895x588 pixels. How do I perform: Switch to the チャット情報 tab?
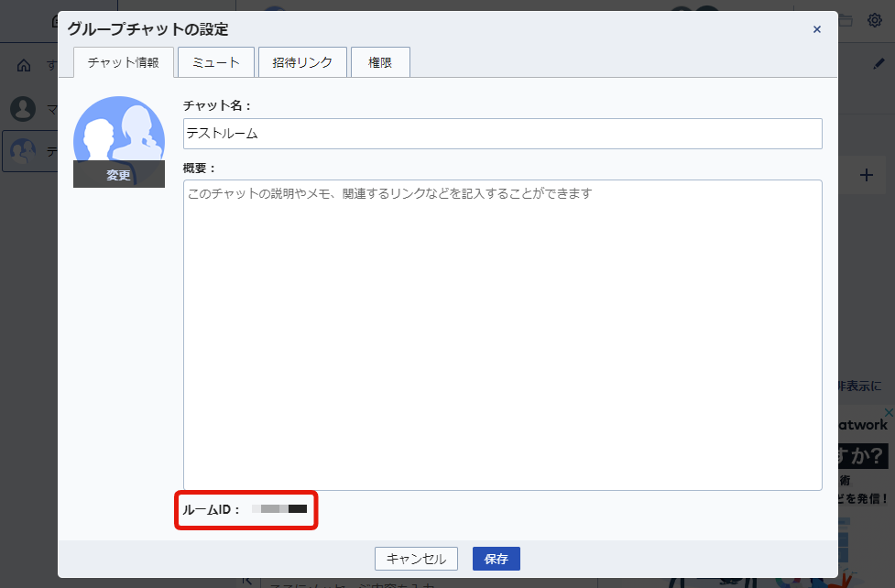point(124,62)
